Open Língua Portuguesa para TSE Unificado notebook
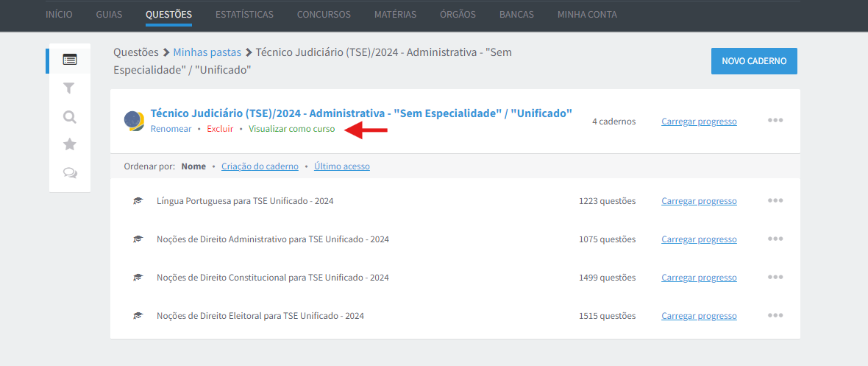This screenshot has width=868, height=366. pyautogui.click(x=245, y=201)
